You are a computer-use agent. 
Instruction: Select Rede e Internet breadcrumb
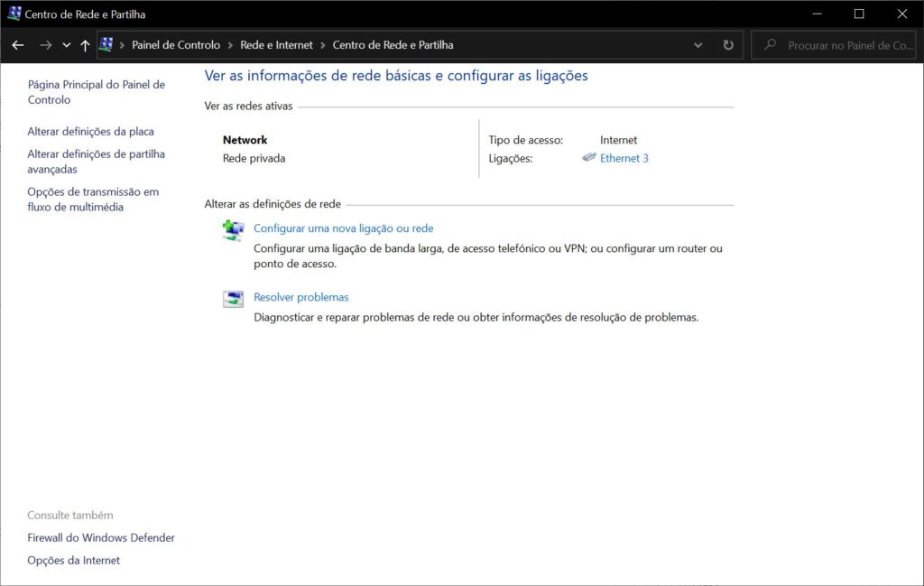coord(276,45)
